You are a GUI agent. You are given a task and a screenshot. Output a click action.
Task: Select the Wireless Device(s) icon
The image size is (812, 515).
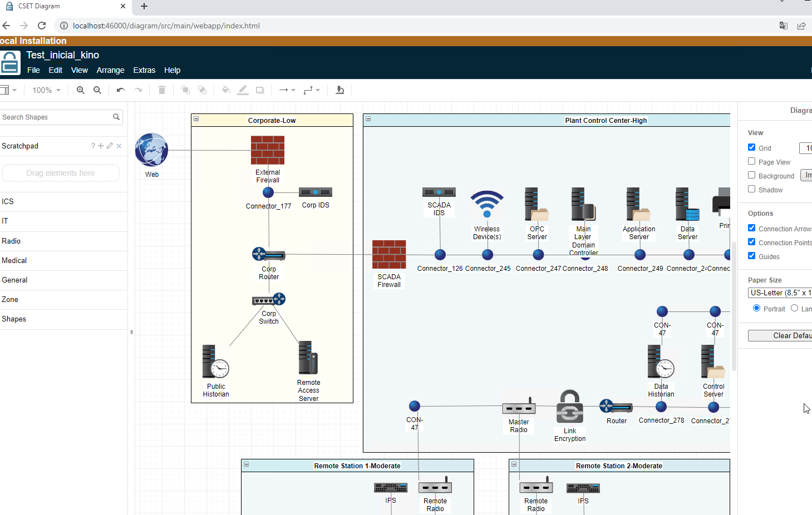point(487,205)
